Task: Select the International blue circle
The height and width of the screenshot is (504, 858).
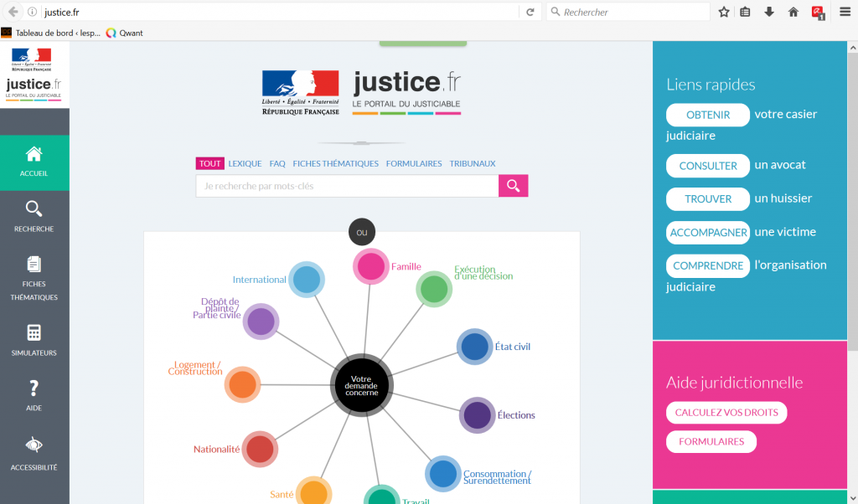Action: 307,280
